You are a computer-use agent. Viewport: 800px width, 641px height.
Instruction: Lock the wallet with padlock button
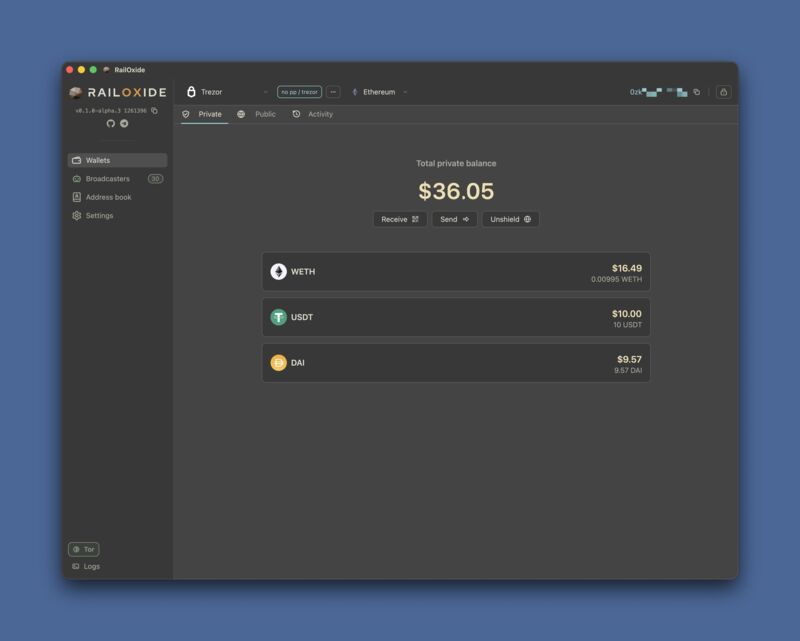tap(723, 92)
